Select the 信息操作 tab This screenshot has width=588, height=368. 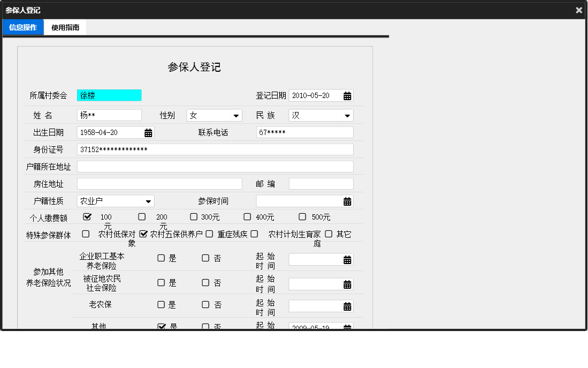[x=22, y=27]
